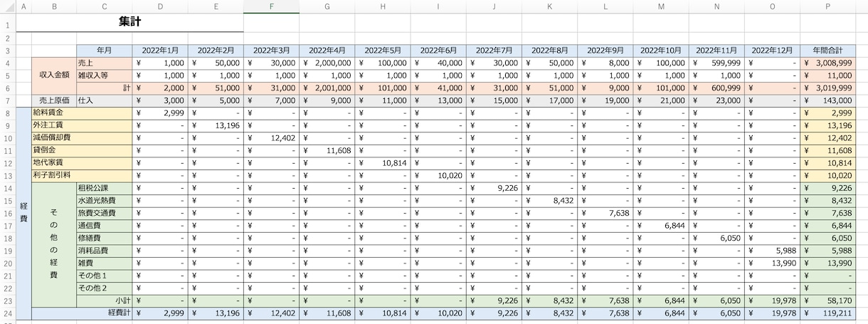
Task: Select row header 24
Action: [7, 313]
